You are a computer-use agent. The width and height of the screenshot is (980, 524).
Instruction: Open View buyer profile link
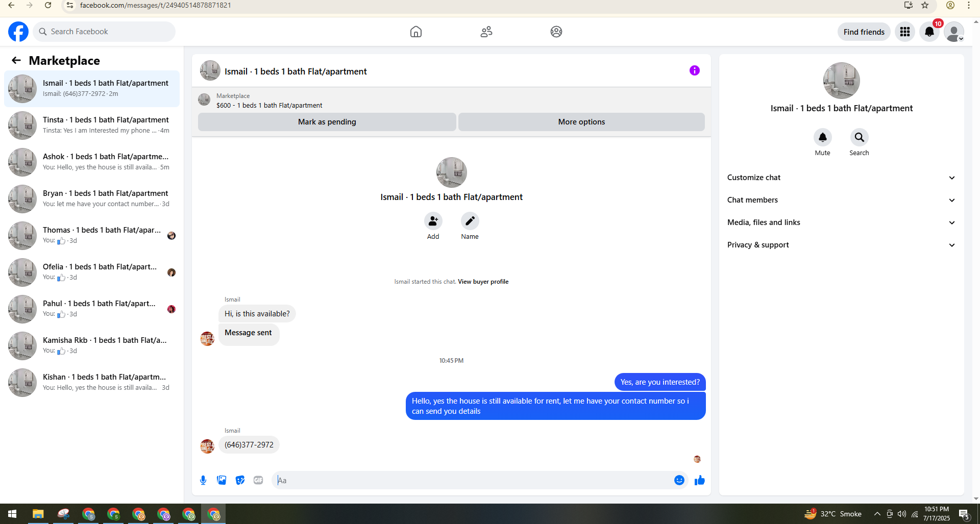[x=483, y=282]
